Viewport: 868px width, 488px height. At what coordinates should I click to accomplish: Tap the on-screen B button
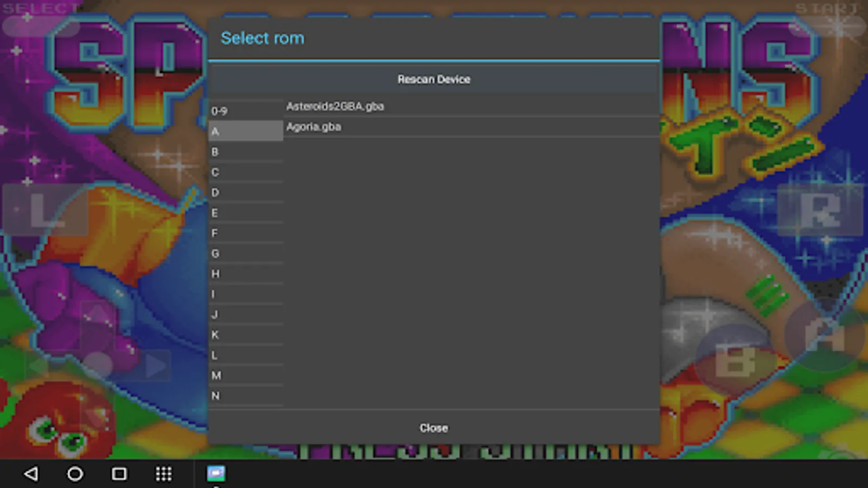[735, 361]
